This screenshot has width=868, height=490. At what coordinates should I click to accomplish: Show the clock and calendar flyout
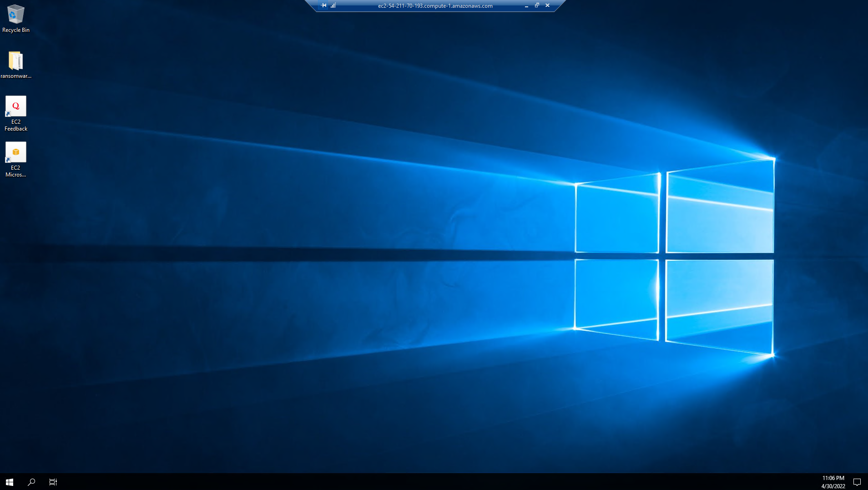click(833, 482)
